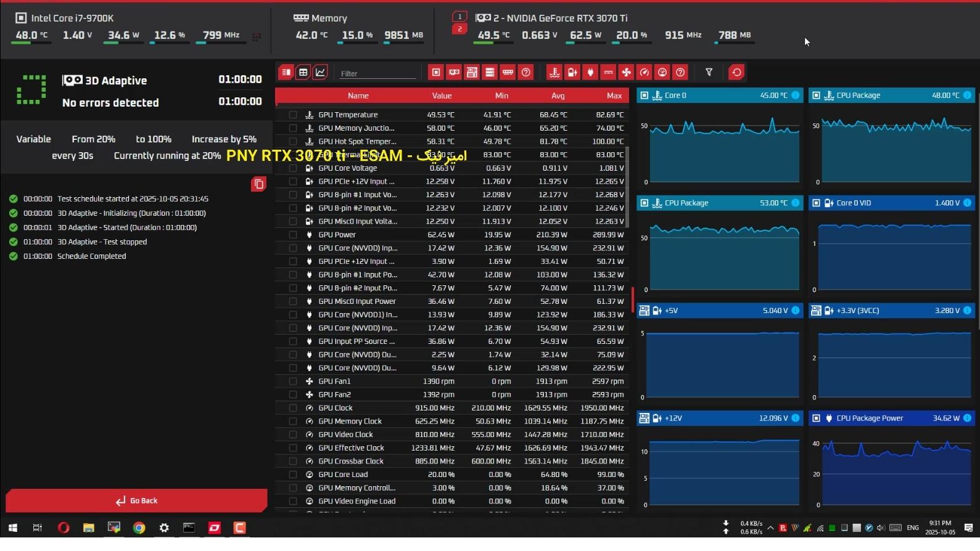Tick the GPU Power row checkbox
The width and height of the screenshot is (980, 551).
[x=293, y=235]
